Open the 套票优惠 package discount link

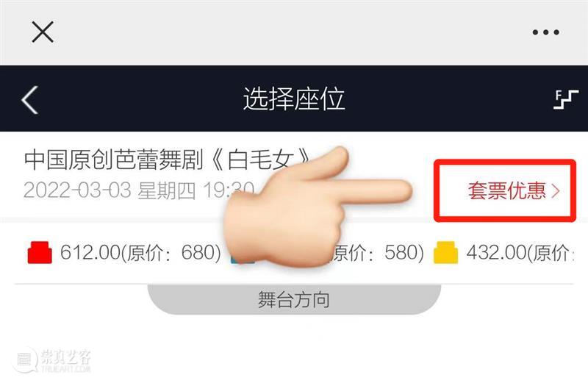(506, 190)
